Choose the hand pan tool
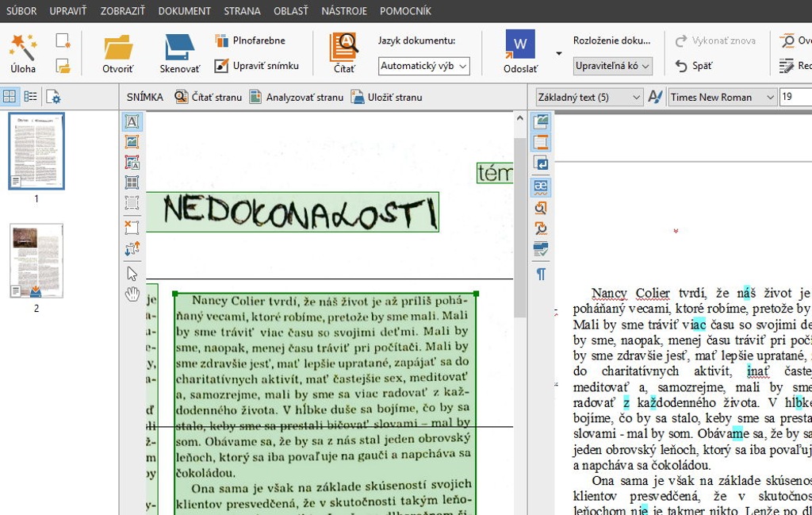Screen dimensions: 812x515 132,294
